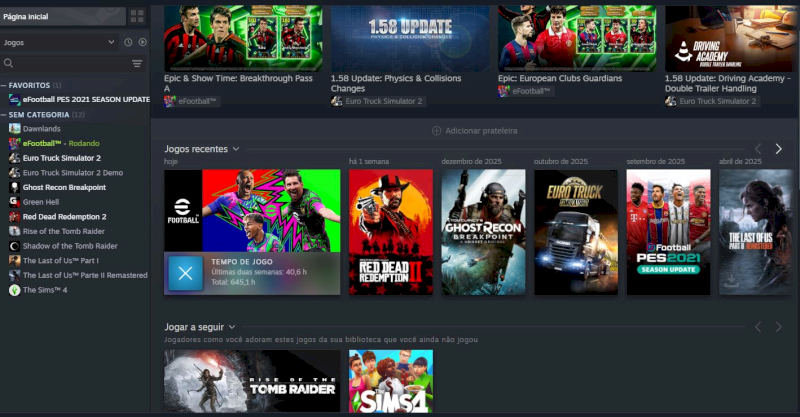Open The Last of Us Part II cover
The image size is (800, 417).
[757, 232]
